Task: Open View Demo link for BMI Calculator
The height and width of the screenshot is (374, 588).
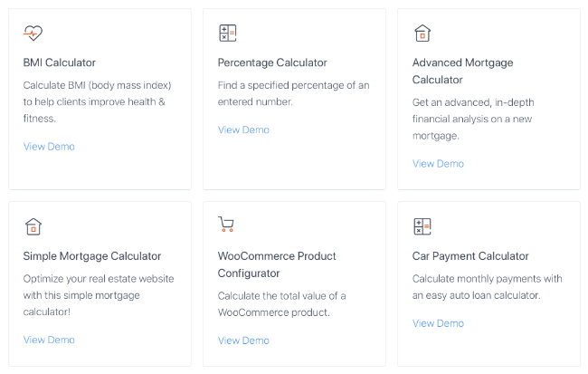Action: (49, 147)
